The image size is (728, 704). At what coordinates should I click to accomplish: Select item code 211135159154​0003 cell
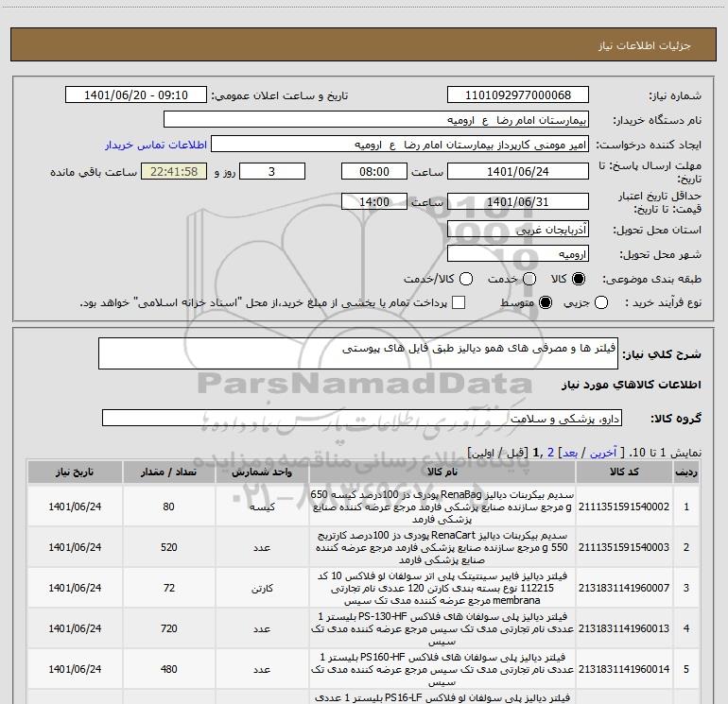(x=624, y=547)
